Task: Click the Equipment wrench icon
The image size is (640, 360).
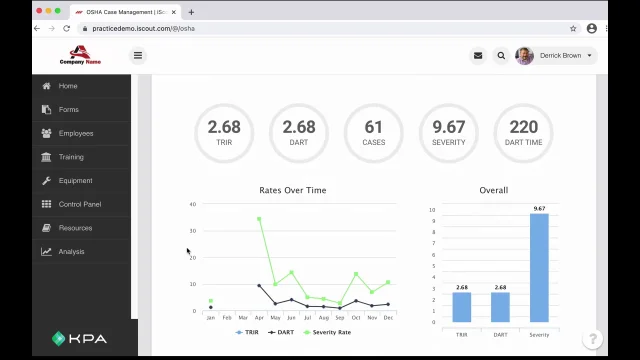Action: 47,180
